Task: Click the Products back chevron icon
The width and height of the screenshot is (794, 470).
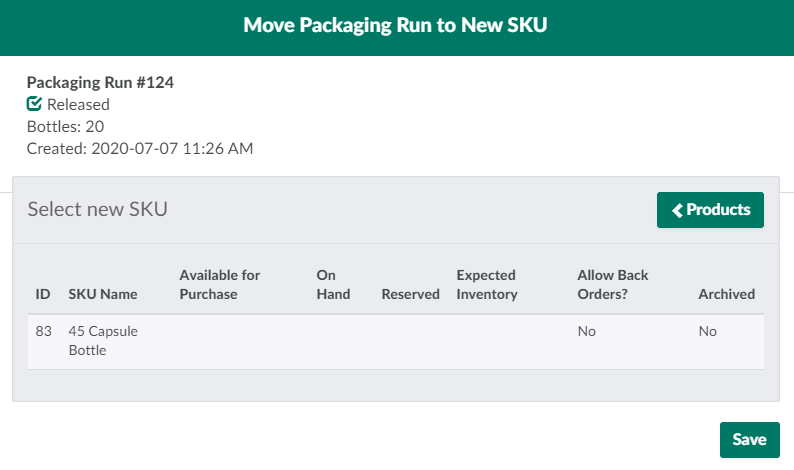Action: [677, 210]
